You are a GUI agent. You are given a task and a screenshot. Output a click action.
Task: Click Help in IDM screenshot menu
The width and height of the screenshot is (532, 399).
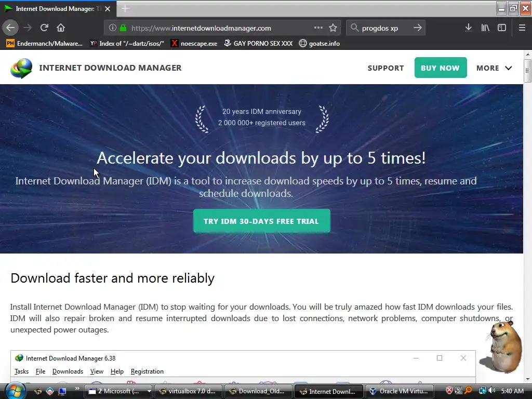click(x=117, y=371)
